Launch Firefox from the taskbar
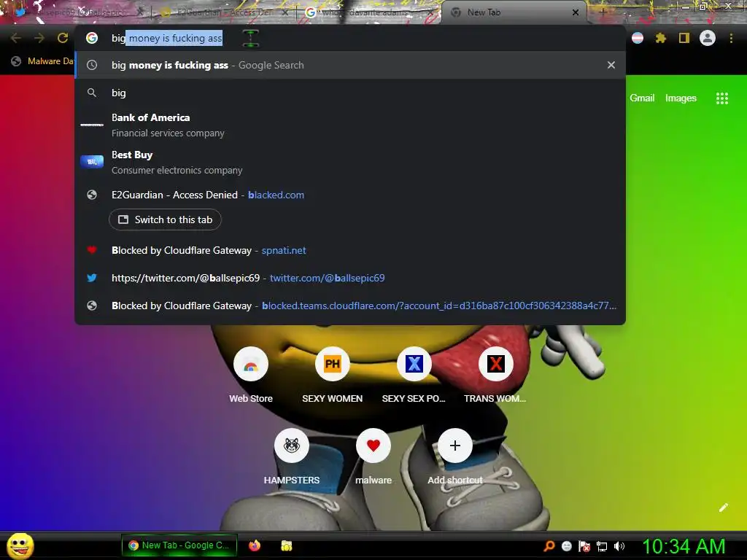 coord(255,545)
